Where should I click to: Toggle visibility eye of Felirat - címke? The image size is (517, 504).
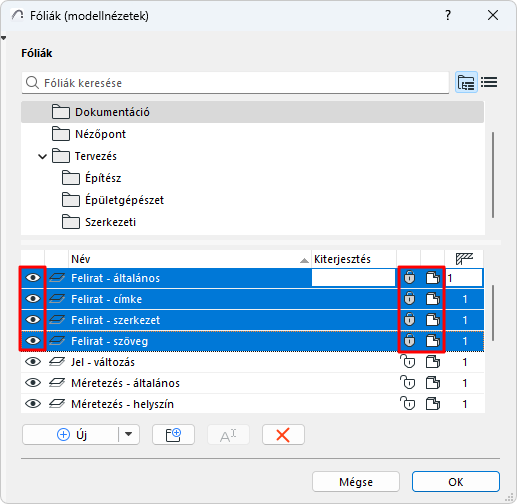point(33,299)
